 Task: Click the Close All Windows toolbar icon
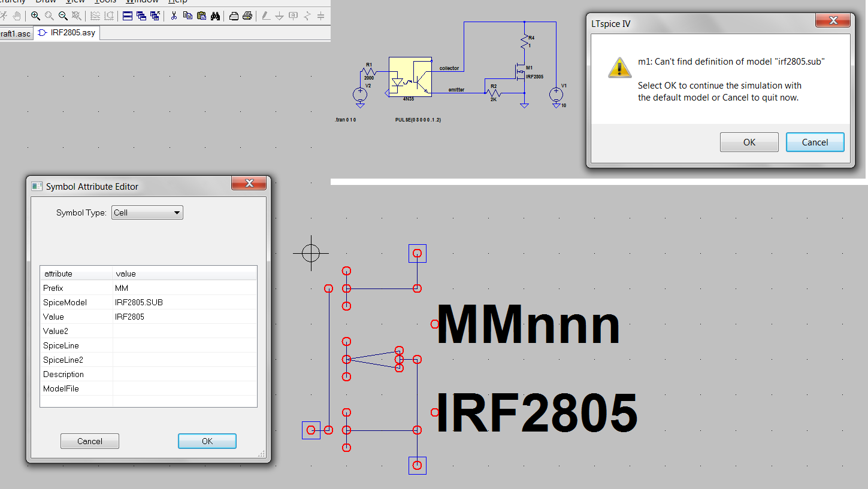(155, 16)
